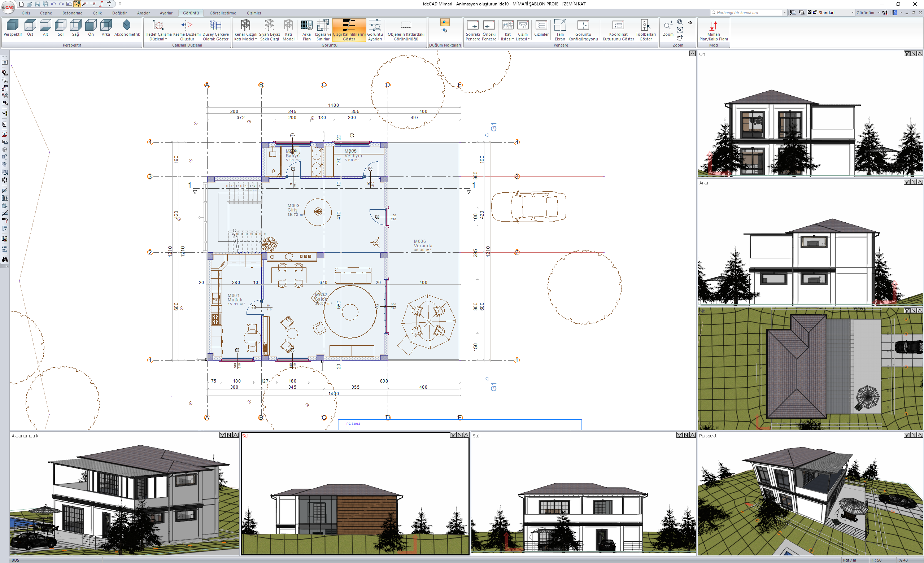This screenshot has height=563, width=924.
Task: Click Sonraki Pencere button
Action: coord(472,30)
